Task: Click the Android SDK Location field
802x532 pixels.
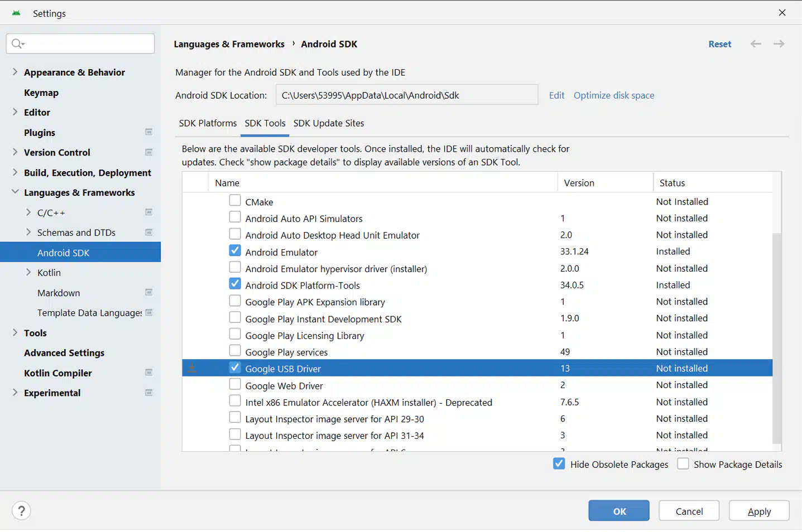Action: point(407,95)
